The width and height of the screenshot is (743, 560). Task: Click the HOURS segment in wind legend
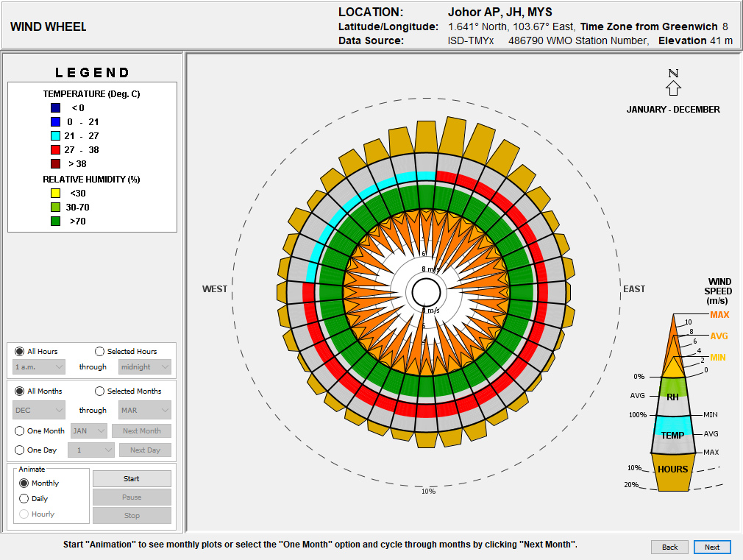[672, 469]
